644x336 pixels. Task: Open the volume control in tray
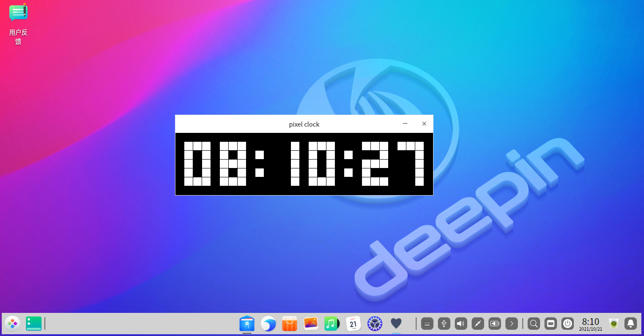point(461,324)
